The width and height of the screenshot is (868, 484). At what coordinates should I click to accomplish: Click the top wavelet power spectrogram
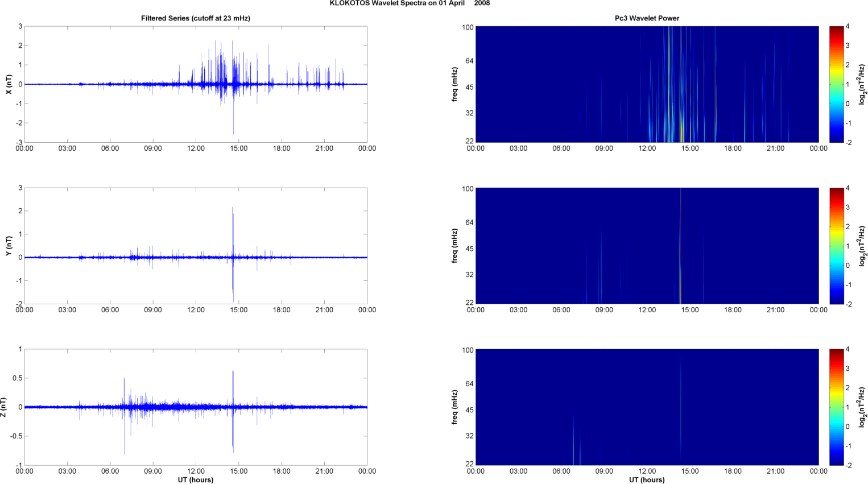647,84
